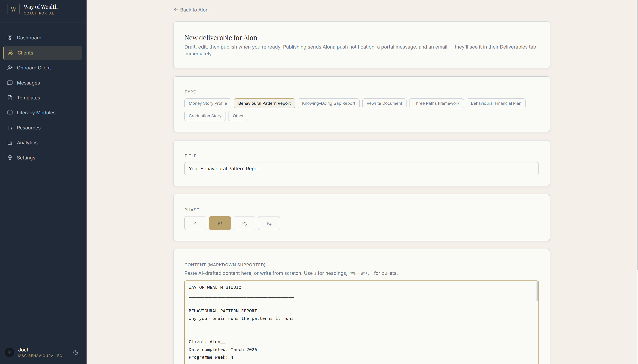The image size is (638, 364).
Task: Switch to phase P4
Action: point(269,223)
